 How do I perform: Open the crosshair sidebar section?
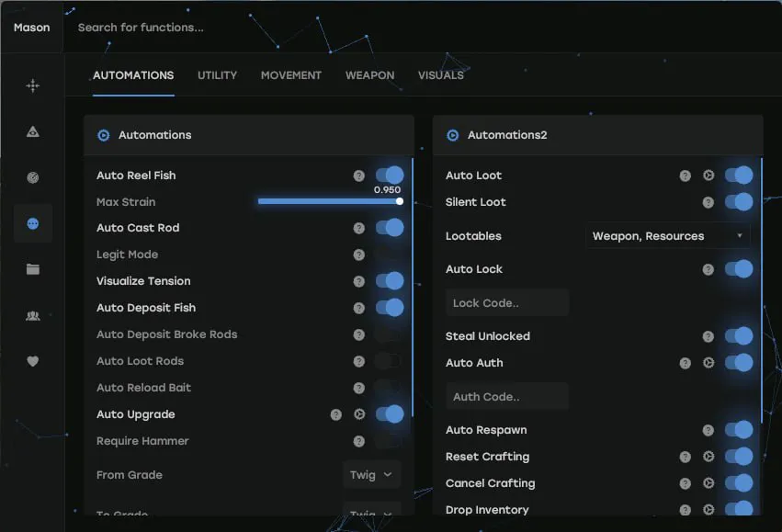pos(33,85)
